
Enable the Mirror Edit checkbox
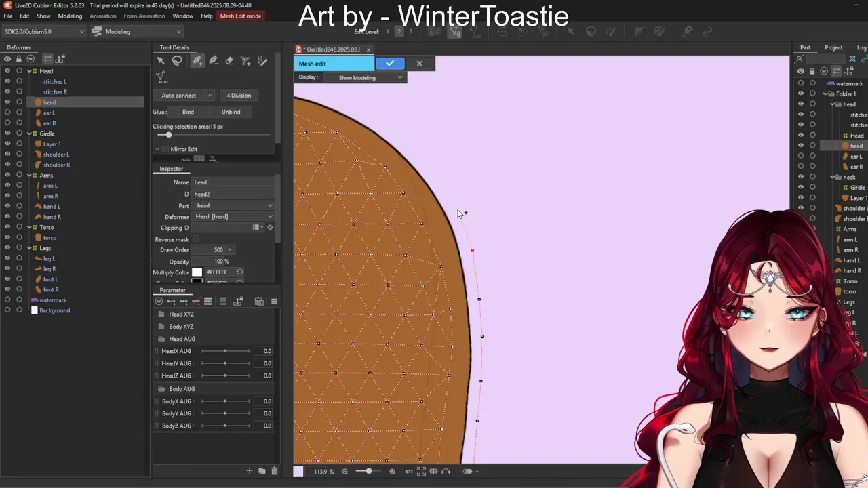click(166, 149)
